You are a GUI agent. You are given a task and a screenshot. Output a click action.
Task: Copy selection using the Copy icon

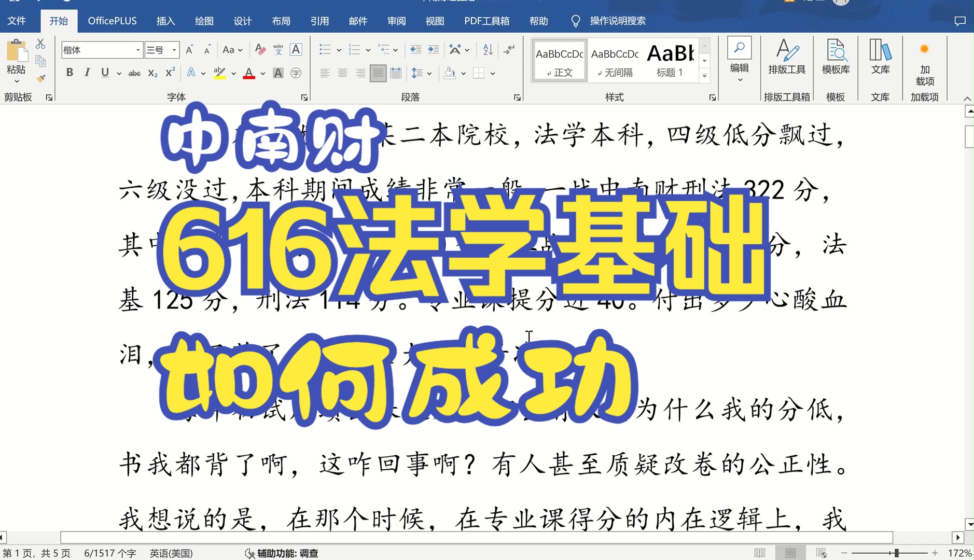click(40, 61)
